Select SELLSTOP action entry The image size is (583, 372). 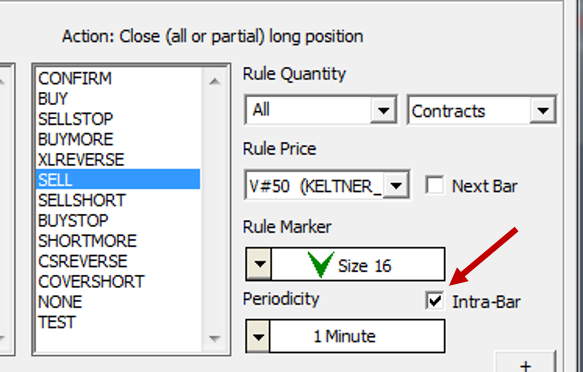118,119
